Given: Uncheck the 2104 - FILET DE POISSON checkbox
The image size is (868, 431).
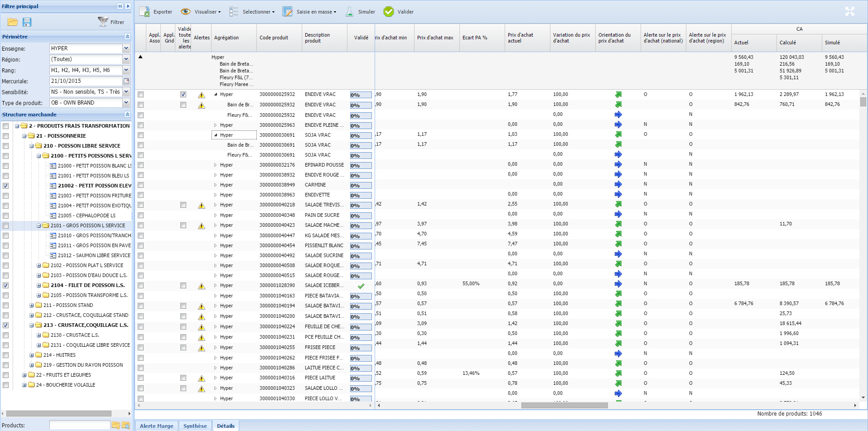Looking at the screenshot, I should [x=5, y=285].
